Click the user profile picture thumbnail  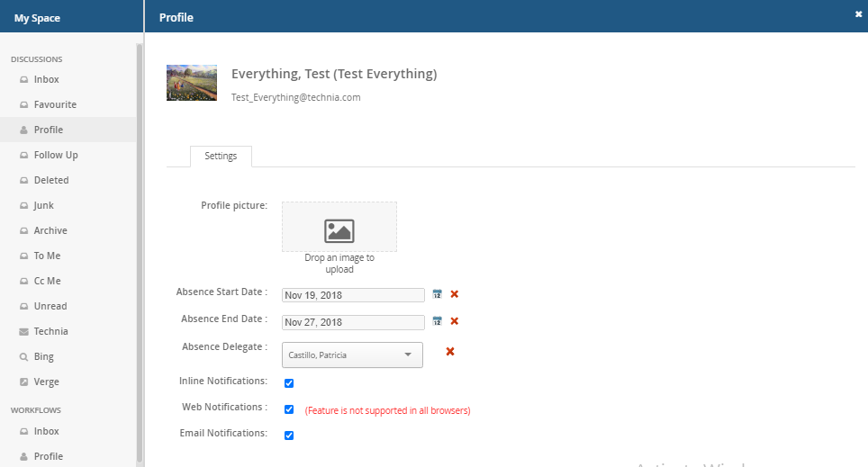tap(192, 83)
